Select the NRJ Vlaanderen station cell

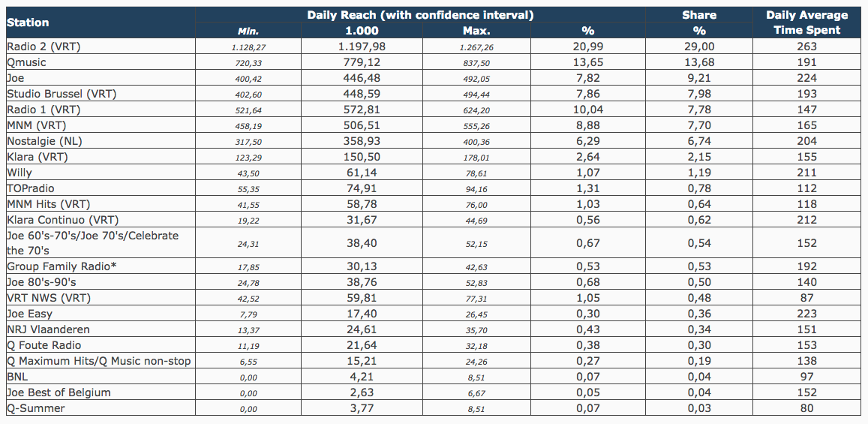tap(48, 329)
